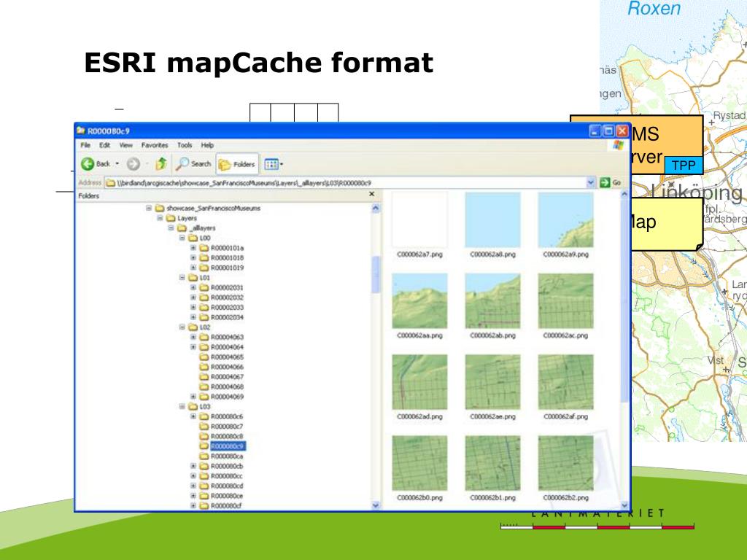Click the Forward arrow toolbar icon
Image resolution: width=747 pixels, height=560 pixels.
coord(133,164)
